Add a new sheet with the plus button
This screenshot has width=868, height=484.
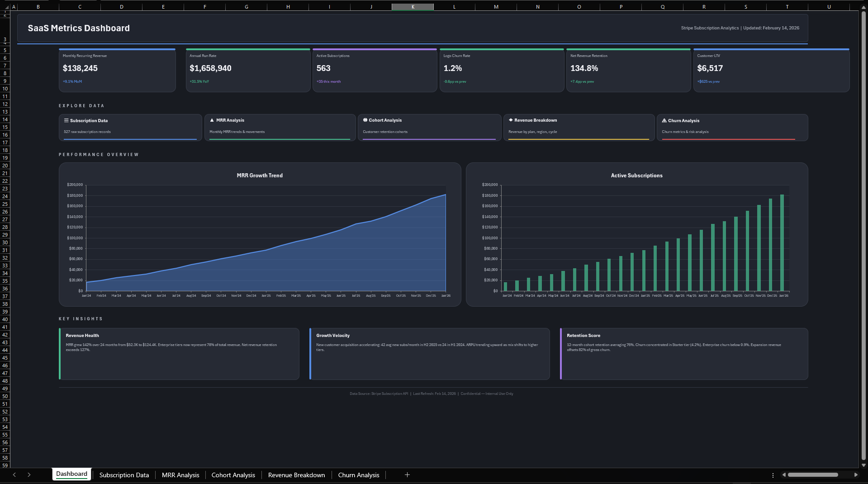point(407,475)
